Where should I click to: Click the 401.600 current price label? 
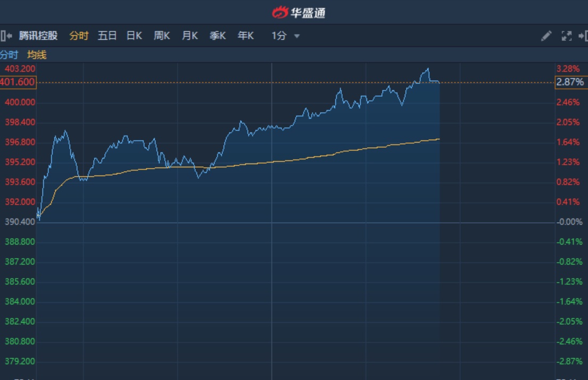coord(18,82)
